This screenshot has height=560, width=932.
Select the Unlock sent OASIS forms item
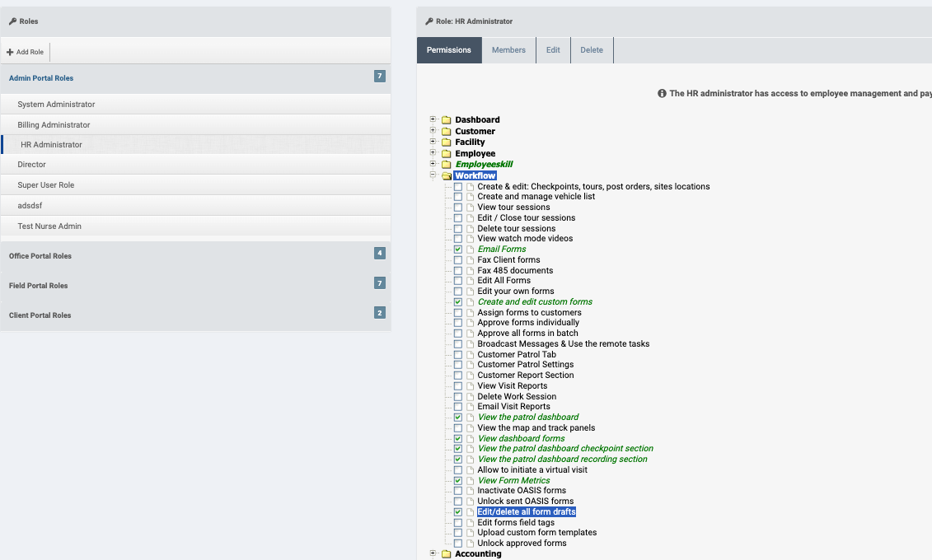(x=525, y=502)
